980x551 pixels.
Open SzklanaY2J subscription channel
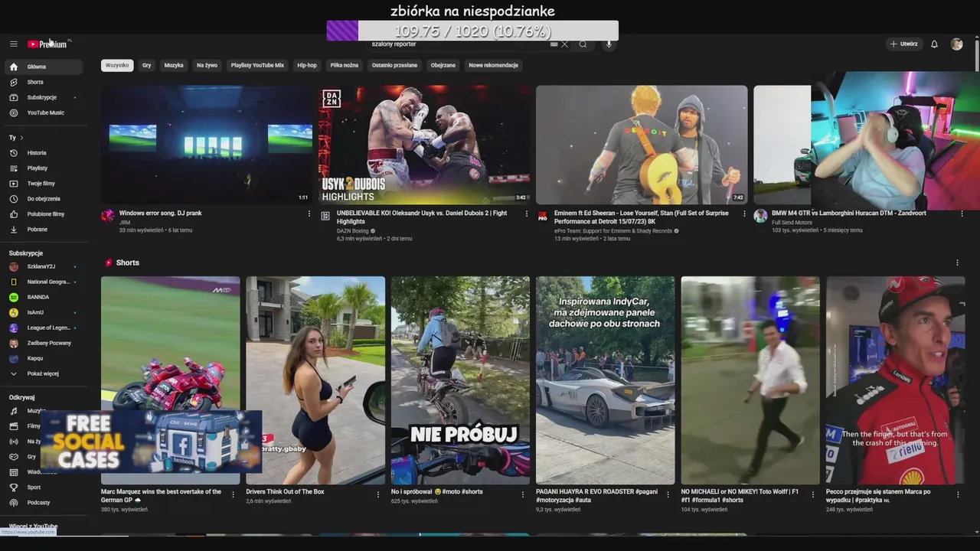click(x=44, y=266)
